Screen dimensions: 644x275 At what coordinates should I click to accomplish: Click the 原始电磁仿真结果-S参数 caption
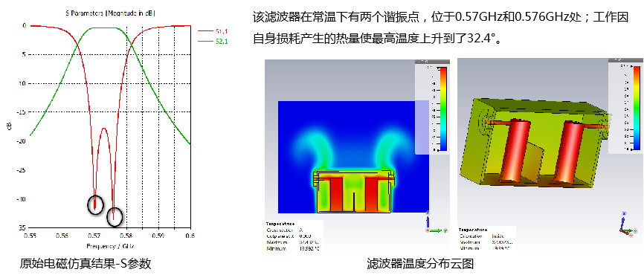(x=86, y=263)
